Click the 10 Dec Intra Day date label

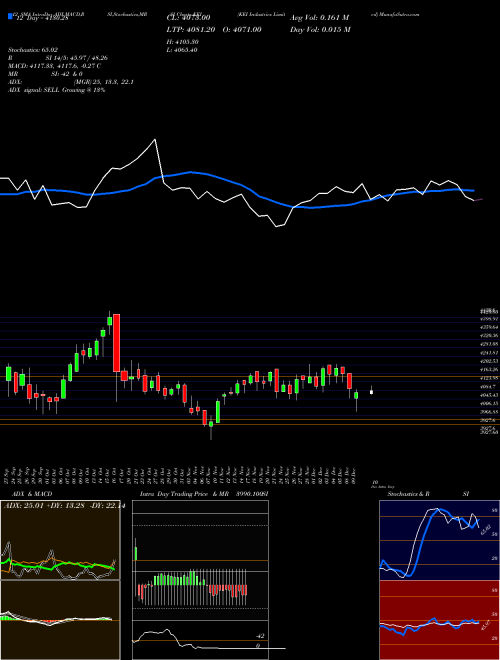click(x=381, y=484)
